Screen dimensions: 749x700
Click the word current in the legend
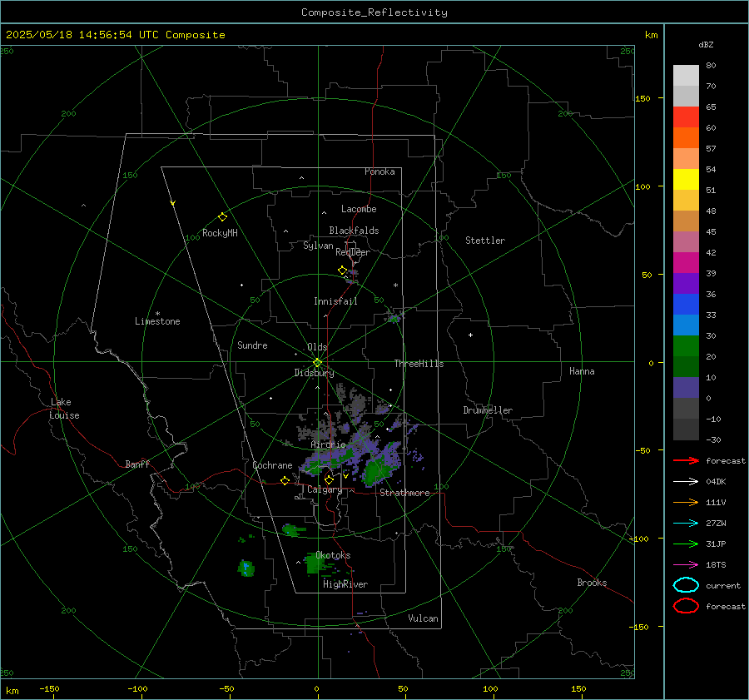[723, 585]
